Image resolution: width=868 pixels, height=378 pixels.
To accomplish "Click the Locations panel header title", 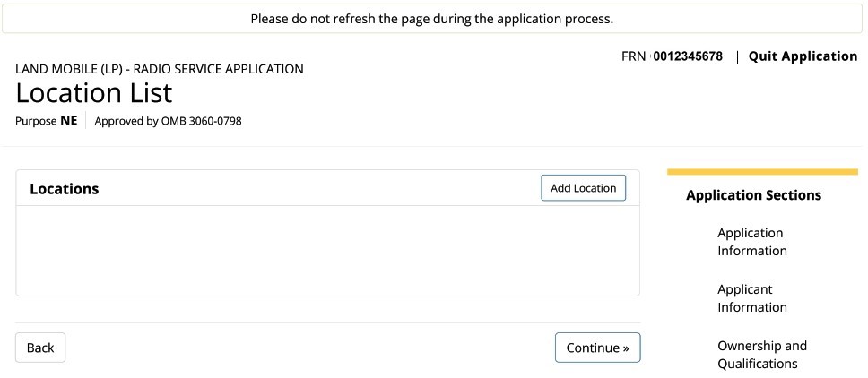I will (65, 189).
